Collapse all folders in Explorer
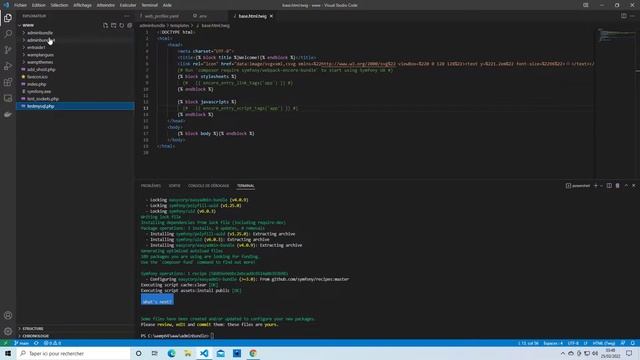Image resolution: width=640 pixels, height=360 pixels. [x=129, y=25]
